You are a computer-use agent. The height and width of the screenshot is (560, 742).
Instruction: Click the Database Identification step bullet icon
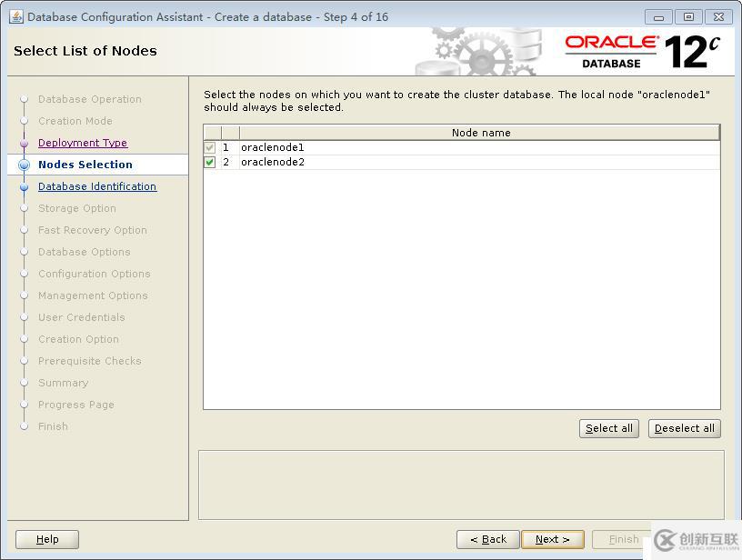tap(25, 187)
